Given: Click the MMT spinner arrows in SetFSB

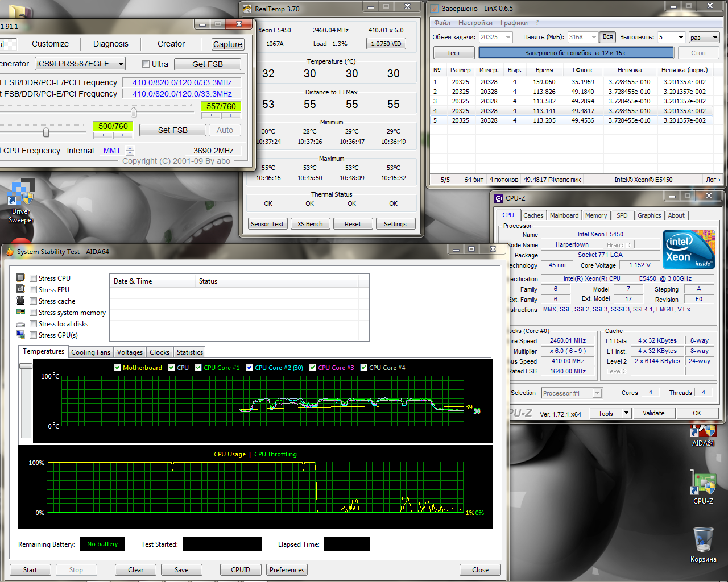Looking at the screenshot, I should 130,151.
